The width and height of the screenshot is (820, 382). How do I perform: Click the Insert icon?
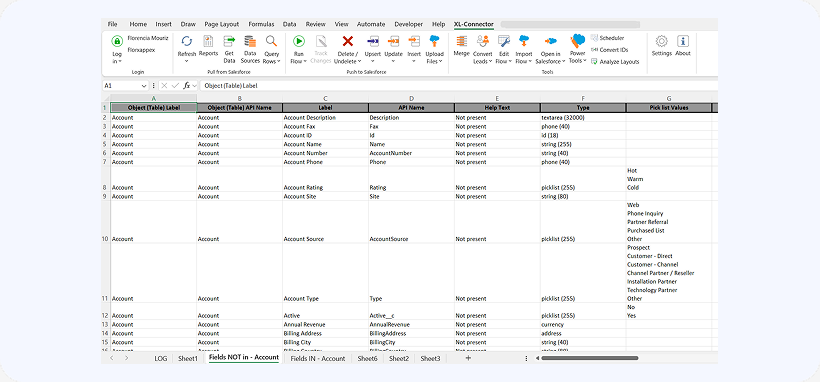(414, 41)
